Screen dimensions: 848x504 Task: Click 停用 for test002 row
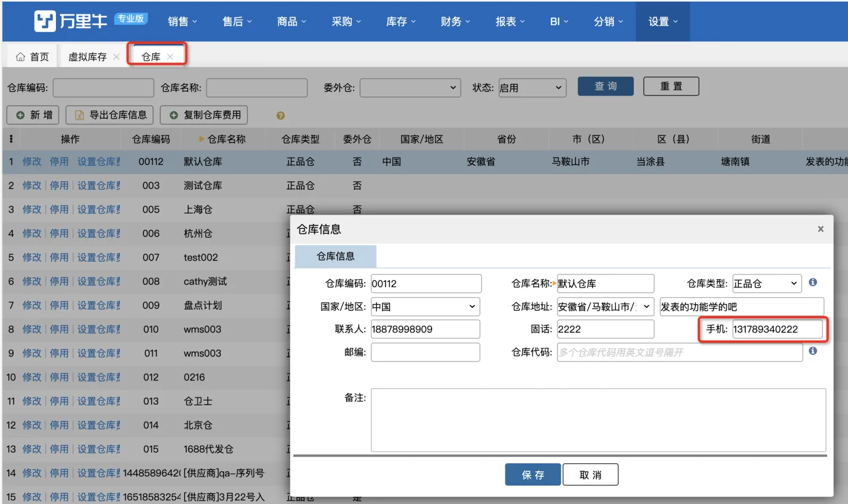59,257
